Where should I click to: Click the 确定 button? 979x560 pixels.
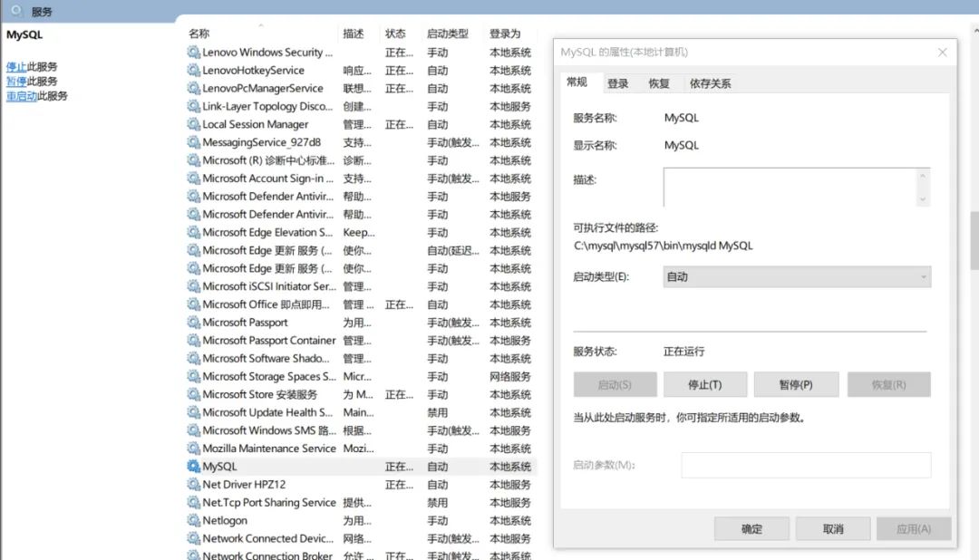pos(751,529)
